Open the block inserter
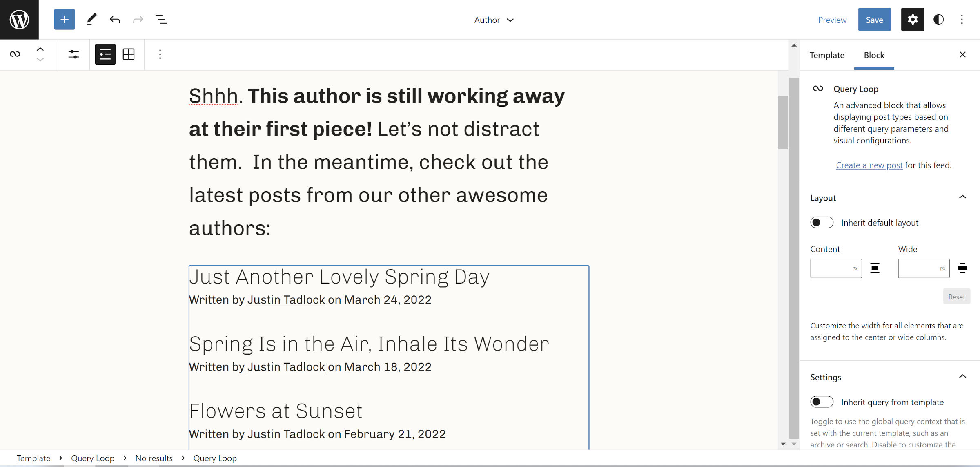The height and width of the screenshot is (467, 980). (x=64, y=19)
